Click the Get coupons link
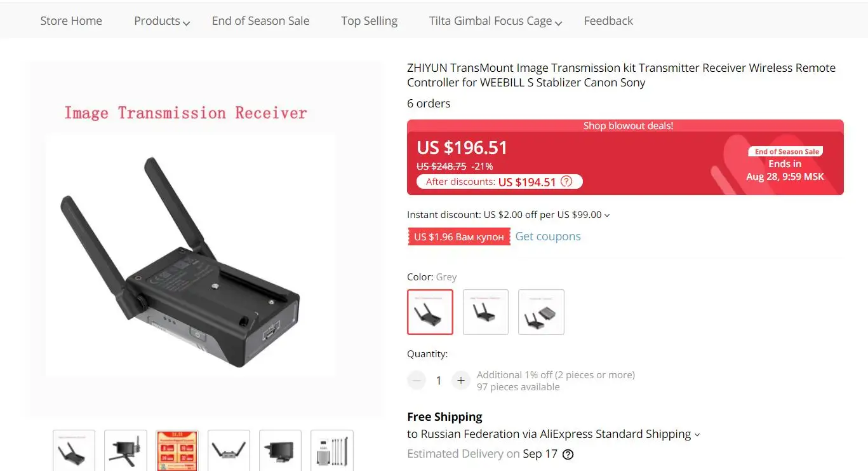868x471 pixels. click(x=548, y=236)
